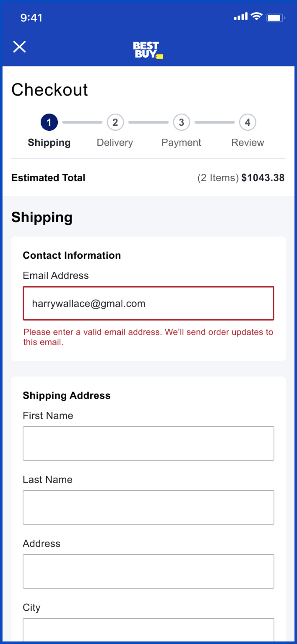
Task: Focus the Email Address field
Action: [148, 304]
